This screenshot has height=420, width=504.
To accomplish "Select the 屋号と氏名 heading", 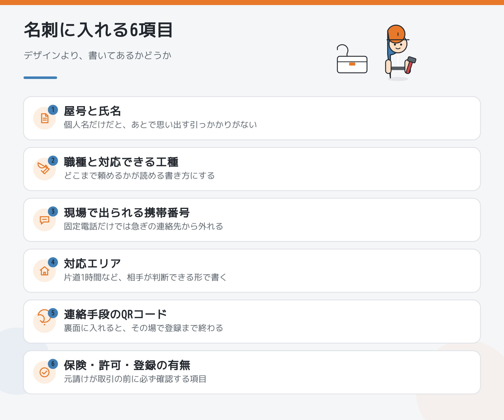I will (x=92, y=111).
